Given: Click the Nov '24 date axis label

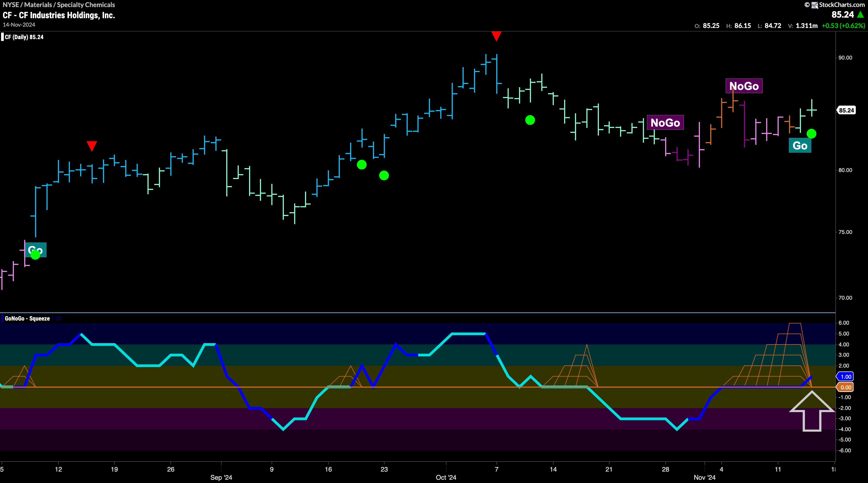Looking at the screenshot, I should [x=705, y=478].
